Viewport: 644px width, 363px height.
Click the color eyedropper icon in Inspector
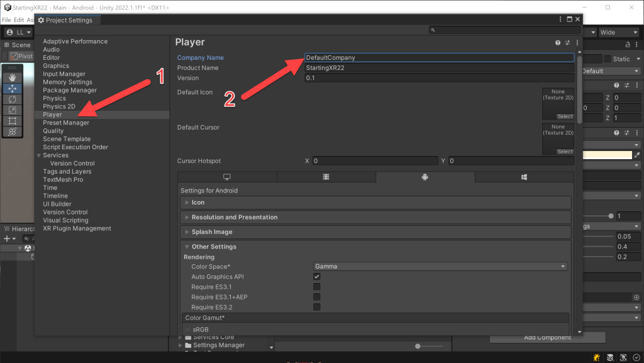point(637,155)
